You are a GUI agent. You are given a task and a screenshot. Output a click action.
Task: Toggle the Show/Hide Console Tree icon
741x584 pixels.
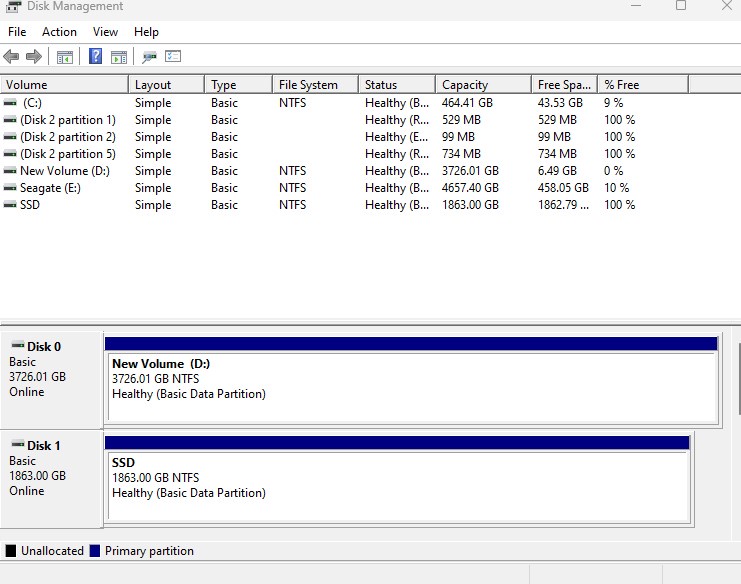(x=65, y=57)
